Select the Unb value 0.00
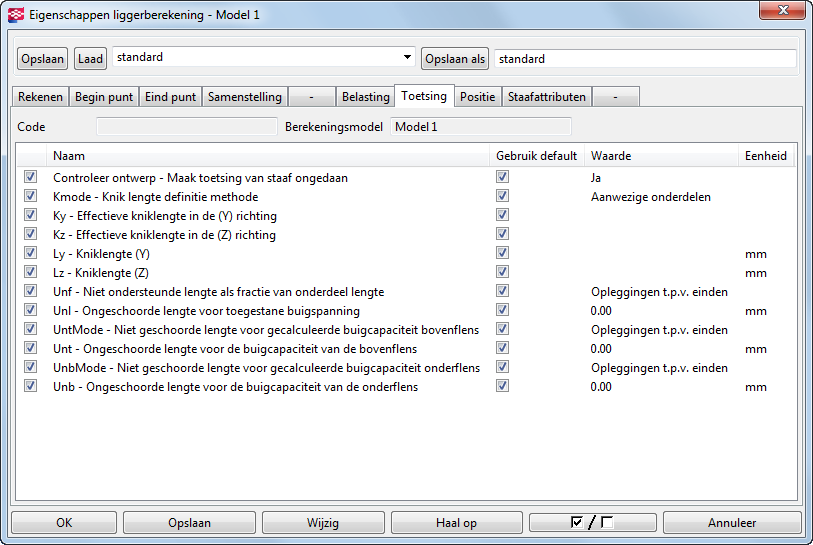The height and width of the screenshot is (545, 813). [601, 387]
